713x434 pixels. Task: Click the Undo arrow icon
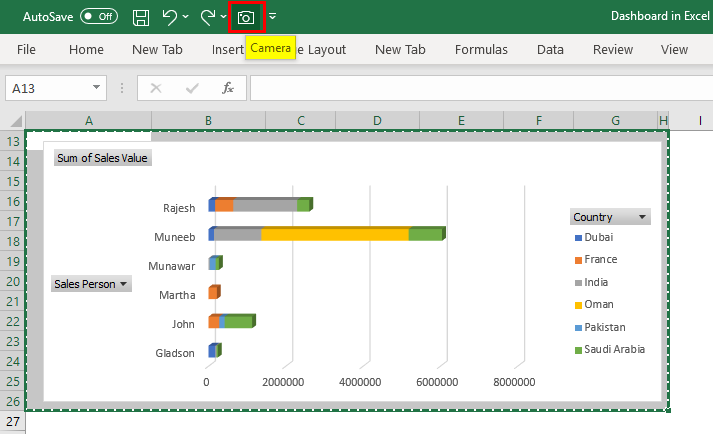pos(170,17)
